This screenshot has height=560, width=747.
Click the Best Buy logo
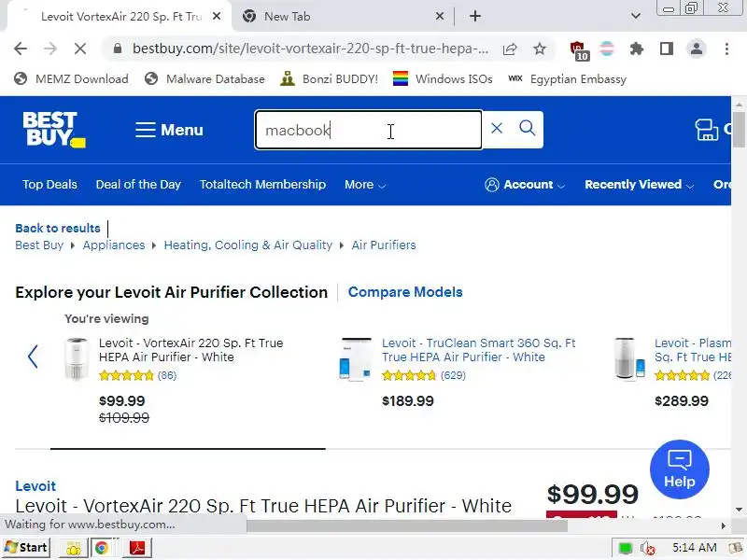tap(53, 130)
